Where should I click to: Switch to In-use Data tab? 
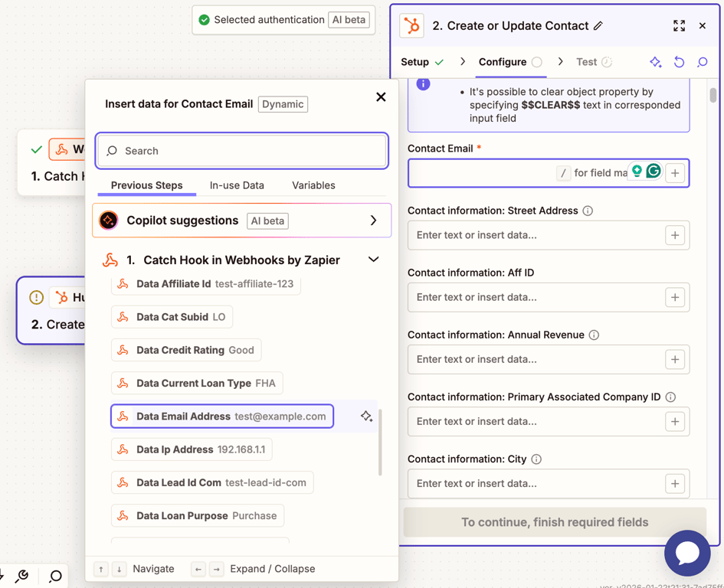coord(237,185)
